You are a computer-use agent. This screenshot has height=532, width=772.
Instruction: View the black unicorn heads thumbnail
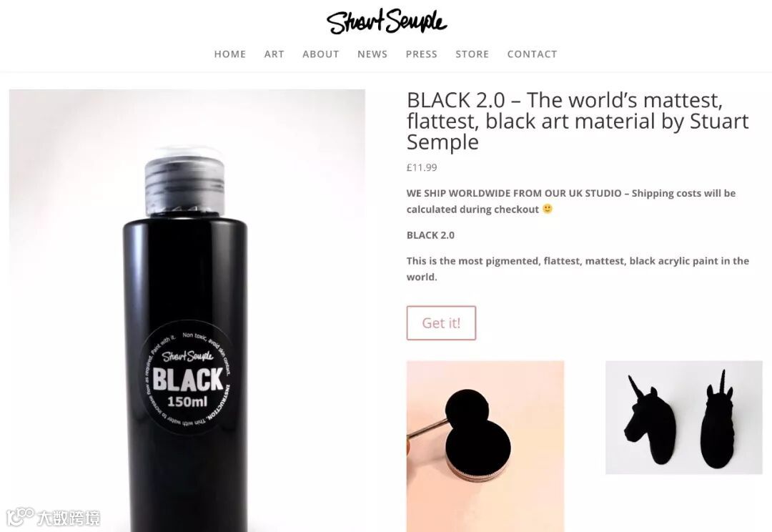pos(684,418)
